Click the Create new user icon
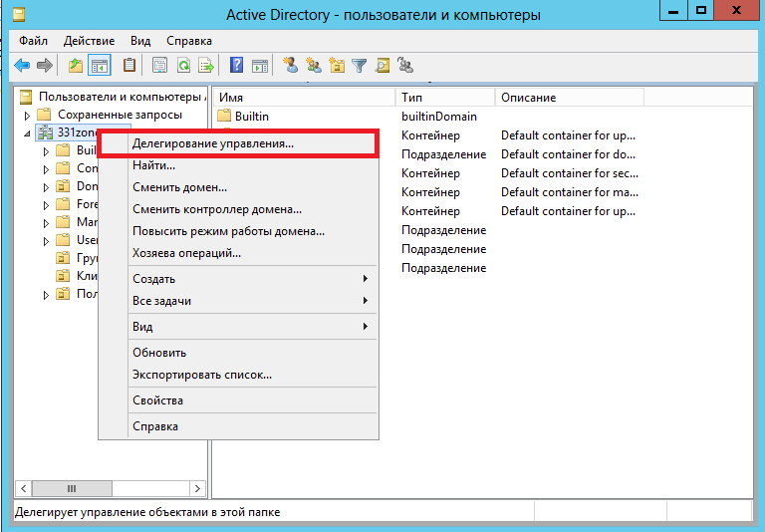 (290, 66)
